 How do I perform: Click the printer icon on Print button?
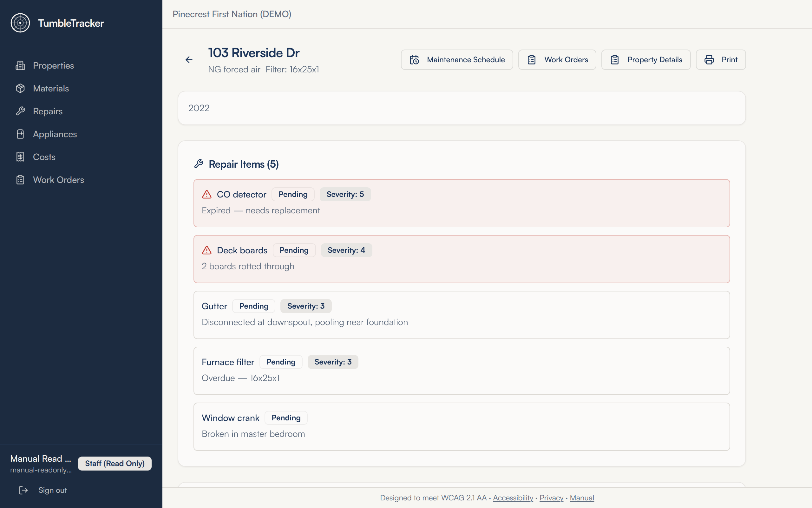[x=709, y=60]
